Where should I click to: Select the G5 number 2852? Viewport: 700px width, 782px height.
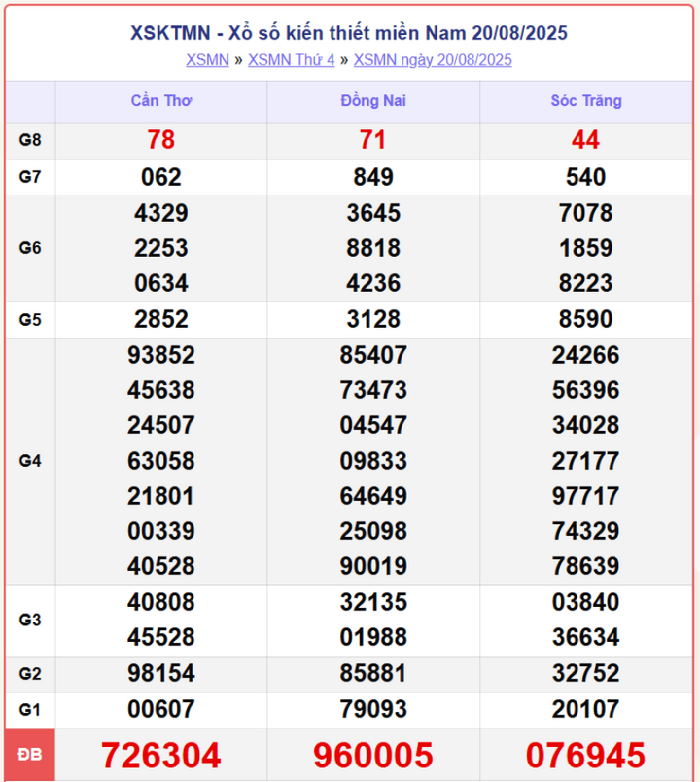pyautogui.click(x=161, y=319)
